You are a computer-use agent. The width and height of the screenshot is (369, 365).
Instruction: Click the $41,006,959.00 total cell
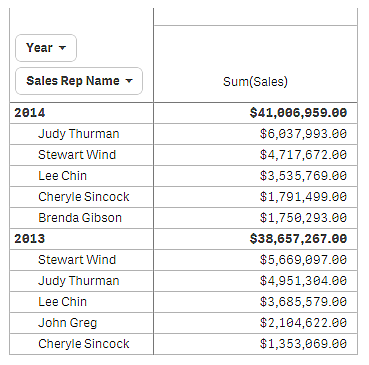coord(299,113)
